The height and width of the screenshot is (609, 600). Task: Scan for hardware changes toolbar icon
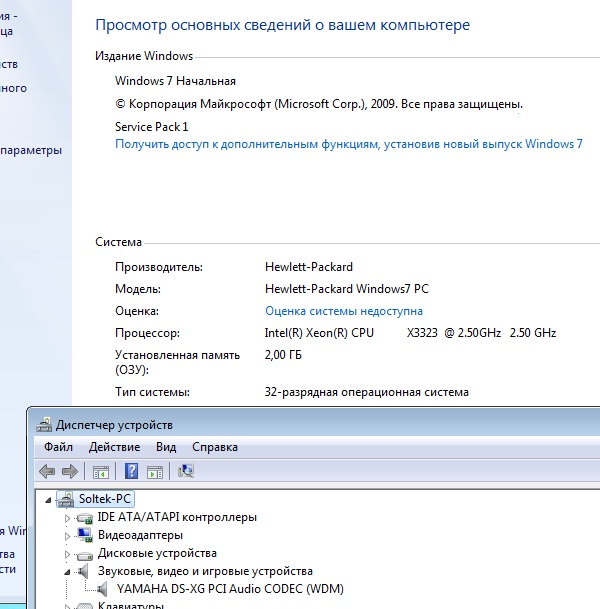(186, 471)
